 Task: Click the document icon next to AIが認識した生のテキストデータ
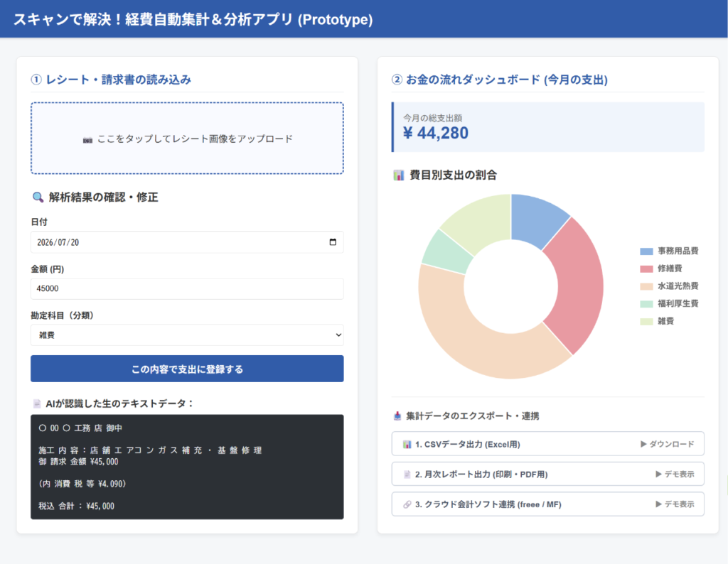(x=37, y=403)
